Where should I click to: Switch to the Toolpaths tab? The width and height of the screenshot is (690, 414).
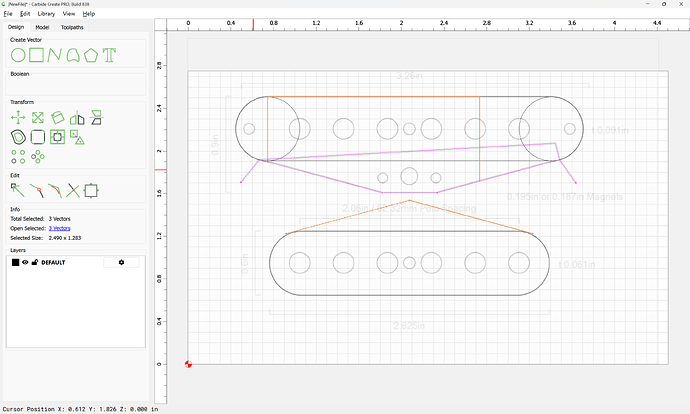pos(72,27)
